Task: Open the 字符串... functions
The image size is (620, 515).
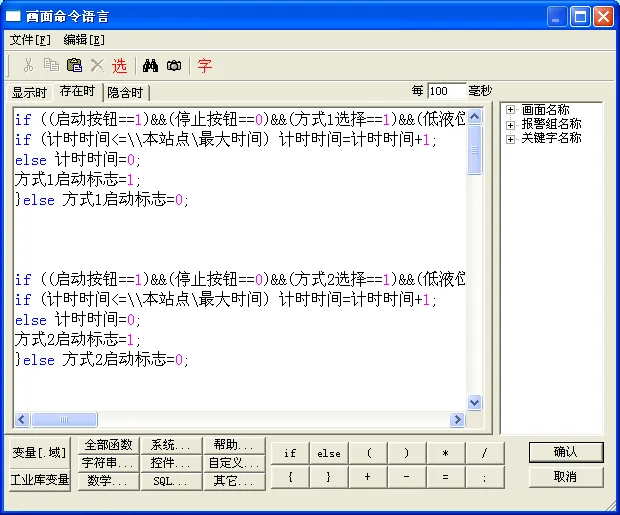Action: (108, 463)
